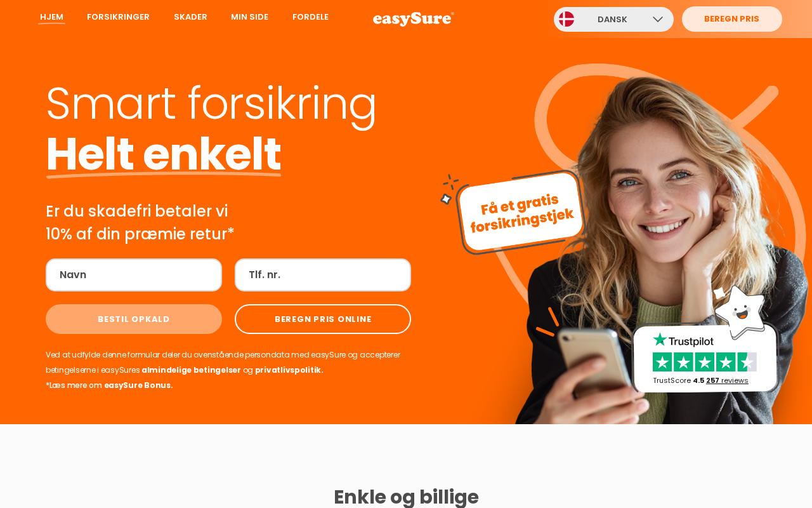Click the easySure logo
This screenshot has height=508, width=812.
(414, 19)
